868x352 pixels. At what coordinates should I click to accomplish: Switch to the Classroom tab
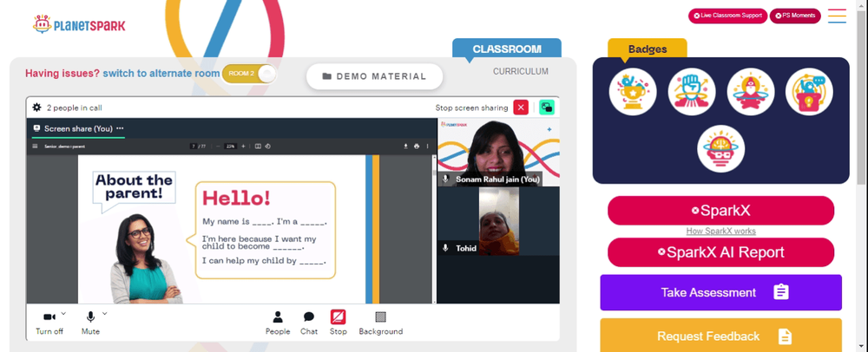(507, 49)
